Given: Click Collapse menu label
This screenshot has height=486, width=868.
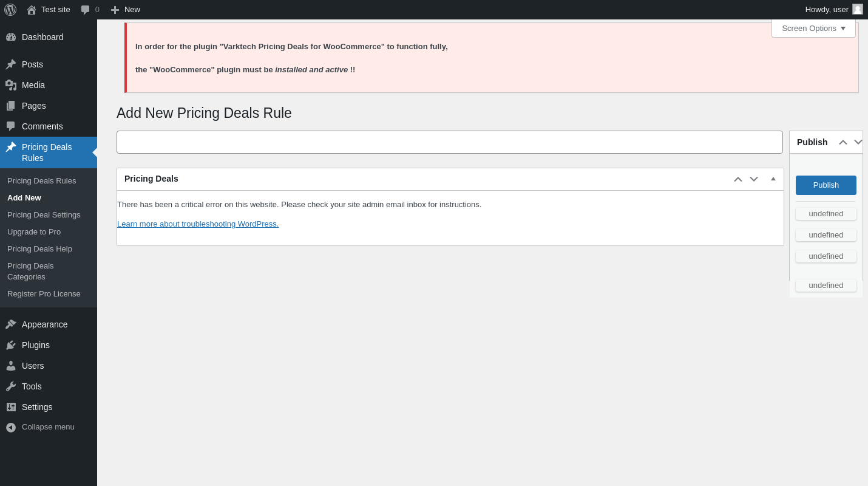Looking at the screenshot, I should click(48, 427).
